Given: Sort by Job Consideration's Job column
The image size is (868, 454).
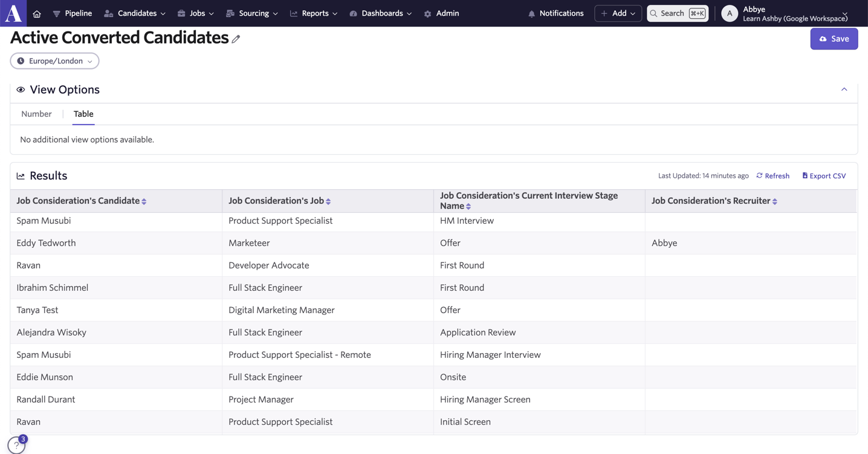Looking at the screenshot, I should pos(328,201).
